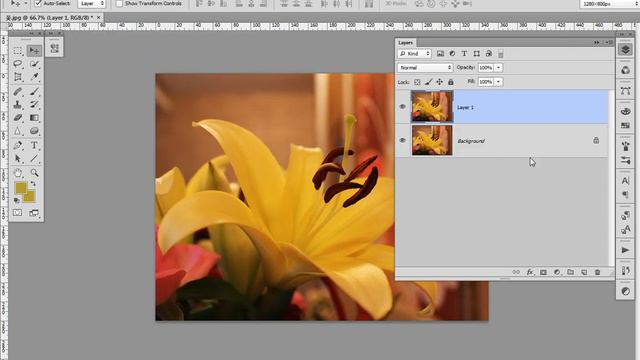Filter for pixel layers
640x360 pixels.
(440, 53)
